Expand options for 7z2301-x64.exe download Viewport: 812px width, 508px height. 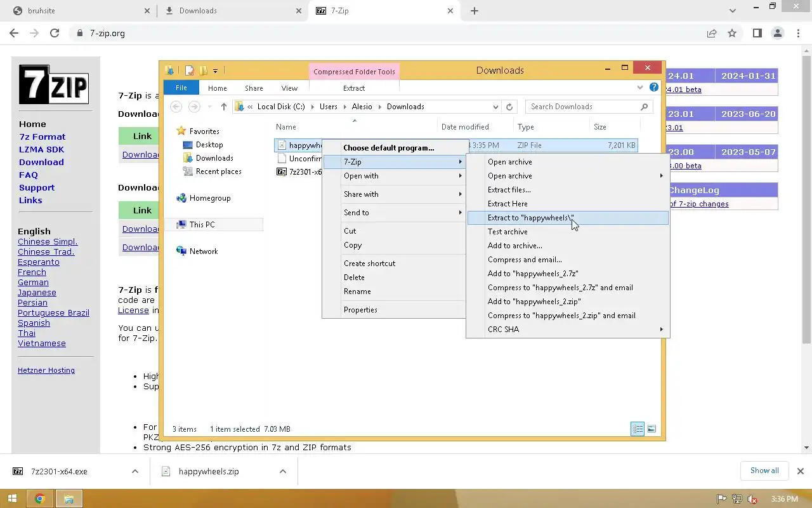tap(134, 471)
